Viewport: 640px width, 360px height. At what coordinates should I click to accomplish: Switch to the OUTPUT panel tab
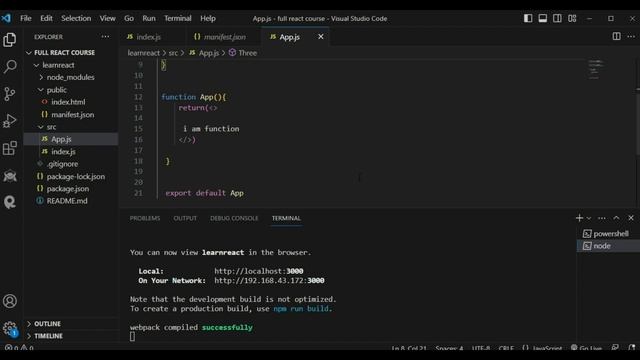click(x=185, y=218)
